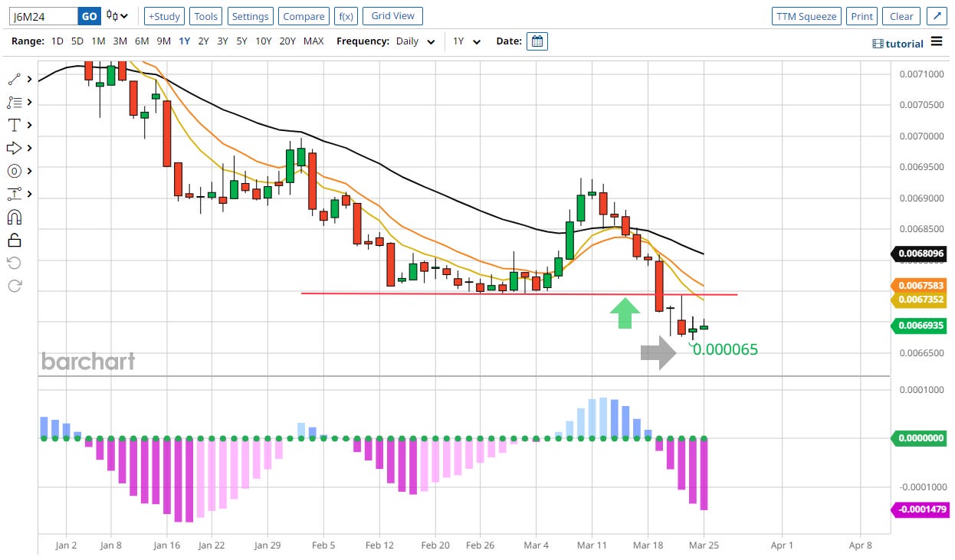955x560 pixels.
Task: Click the Compare button
Action: click(303, 16)
